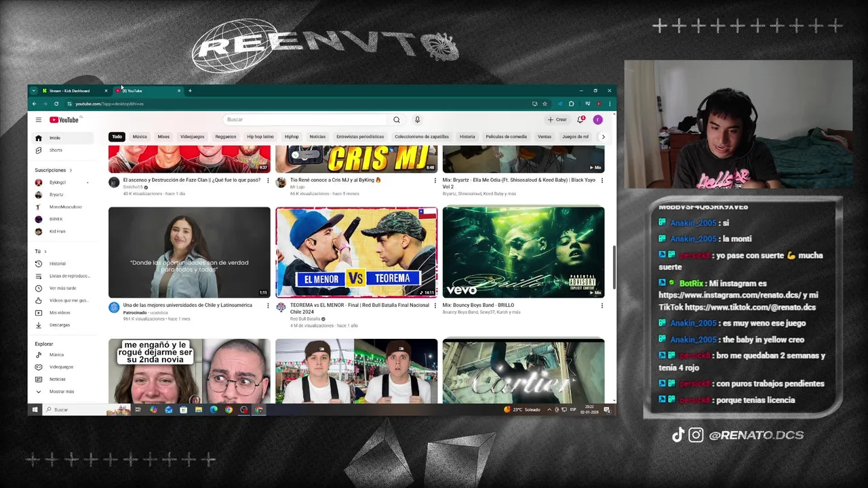The height and width of the screenshot is (488, 868).
Task: Open the Bryartz subscription channel
Action: click(x=62, y=195)
